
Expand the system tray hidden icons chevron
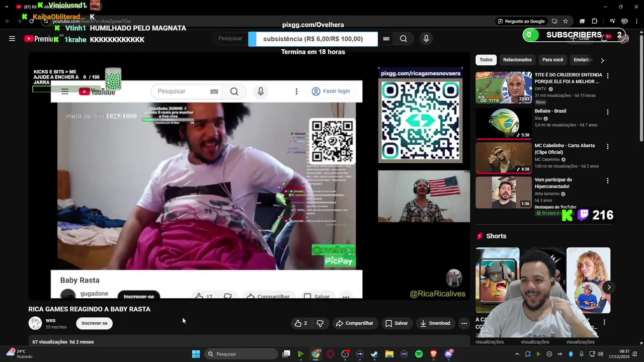(517, 354)
